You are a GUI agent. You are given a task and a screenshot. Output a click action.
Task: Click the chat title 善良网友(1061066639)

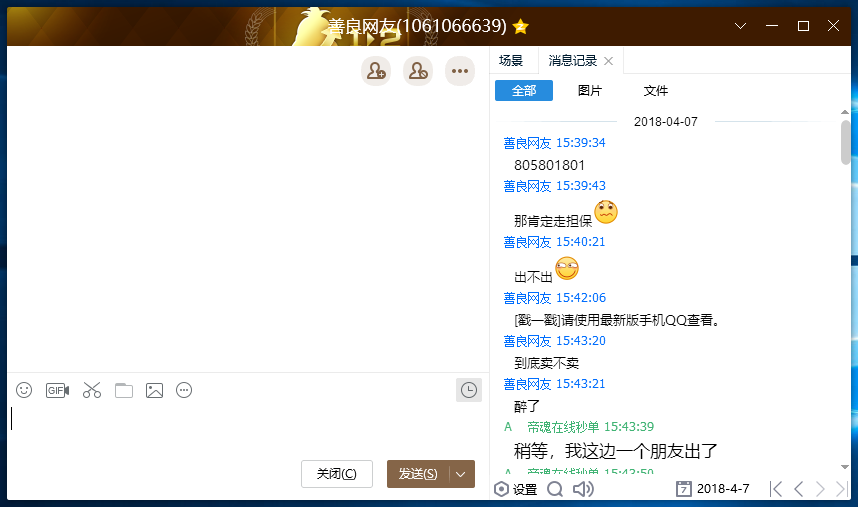pos(418,26)
